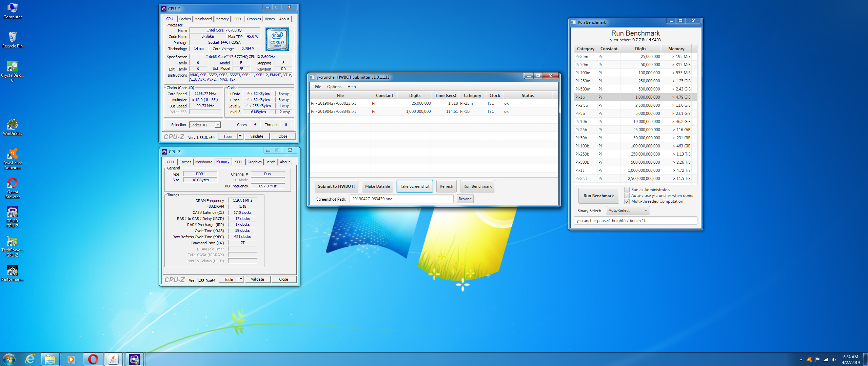Open Graphics tab in bottom CPU-Z window
868x366 pixels.
tap(254, 162)
